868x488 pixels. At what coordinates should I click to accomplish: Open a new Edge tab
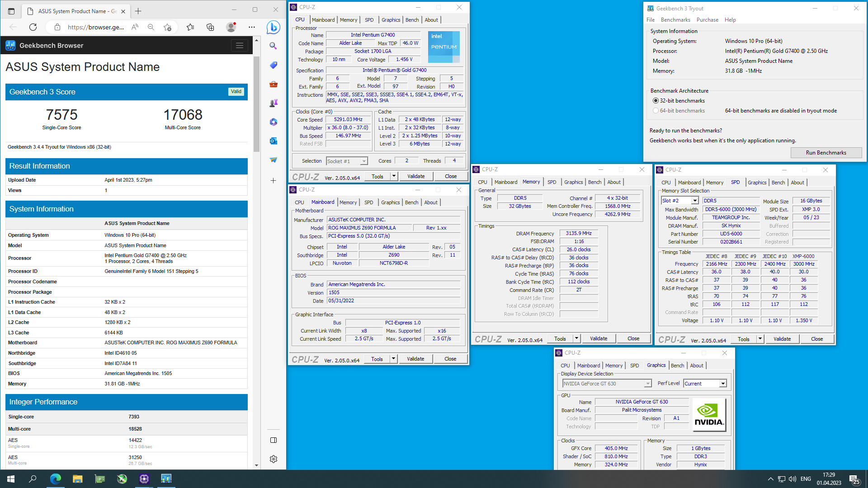138,11
